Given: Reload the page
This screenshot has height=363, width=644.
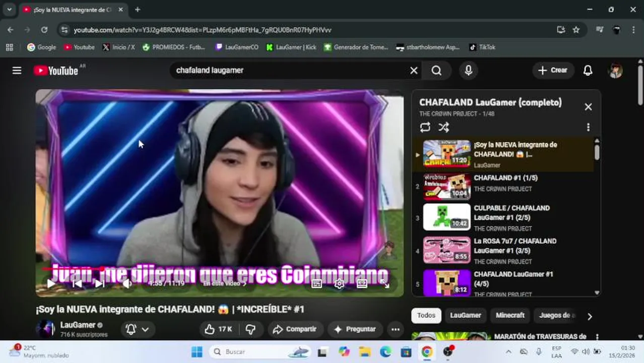Looking at the screenshot, I should coord(44,30).
